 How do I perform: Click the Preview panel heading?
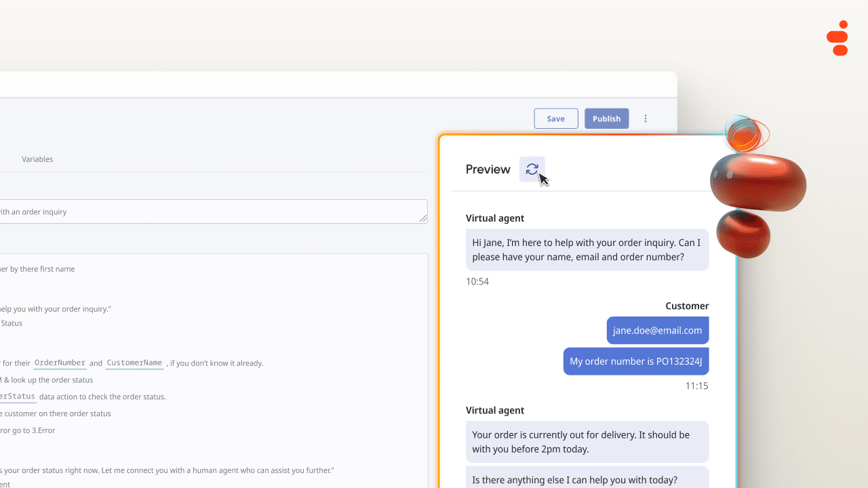pyautogui.click(x=488, y=169)
